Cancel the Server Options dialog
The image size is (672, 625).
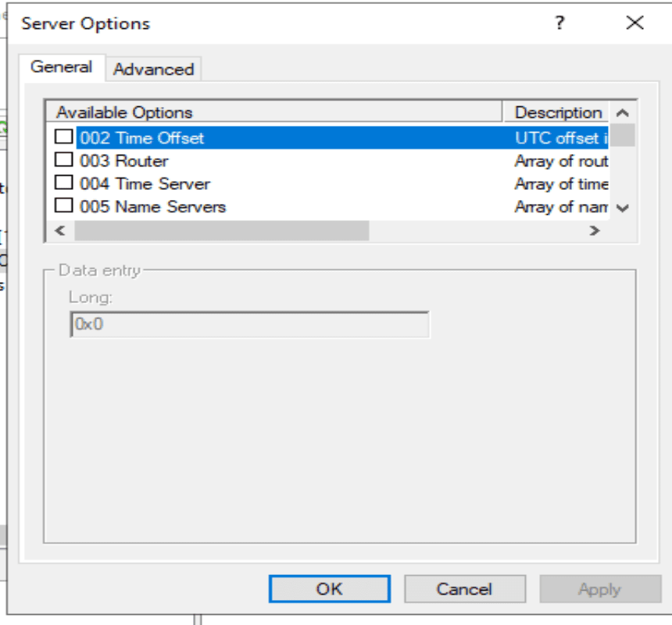point(464,589)
